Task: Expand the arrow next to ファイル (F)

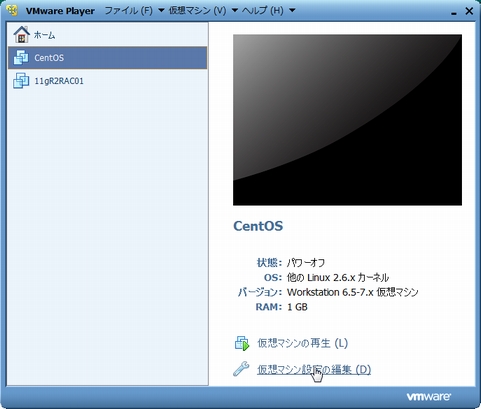Action: (x=161, y=11)
